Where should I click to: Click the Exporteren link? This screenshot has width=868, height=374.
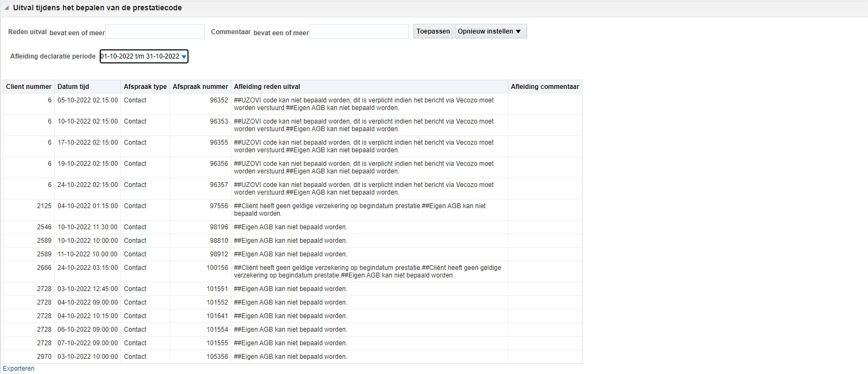tap(19, 369)
